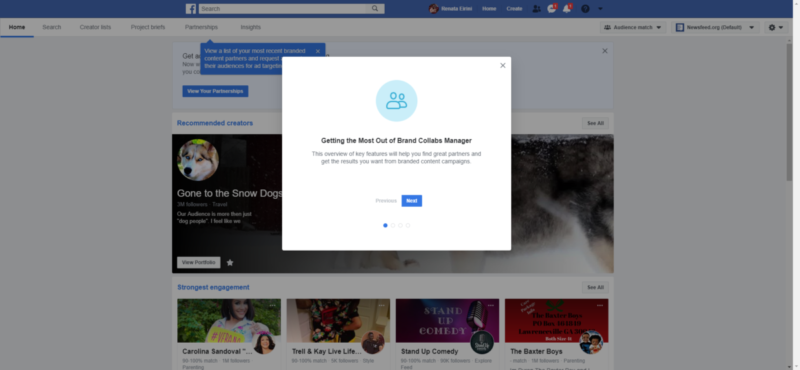Switch to the Insights tab

click(x=251, y=28)
